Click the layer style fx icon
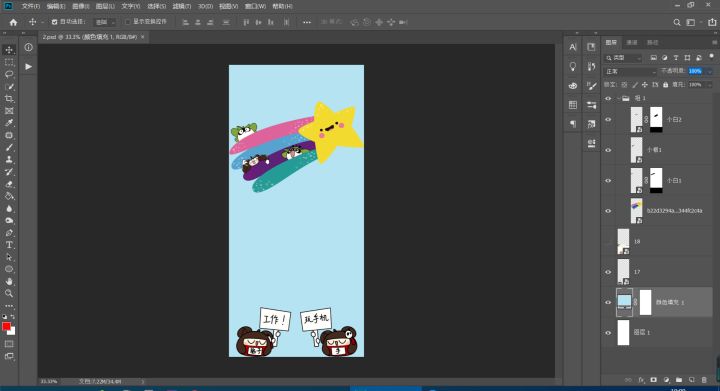720x391 pixels. (641, 380)
